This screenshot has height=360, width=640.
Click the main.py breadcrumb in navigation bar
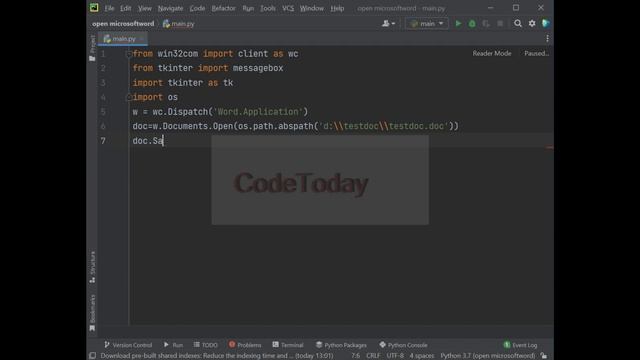pos(178,24)
